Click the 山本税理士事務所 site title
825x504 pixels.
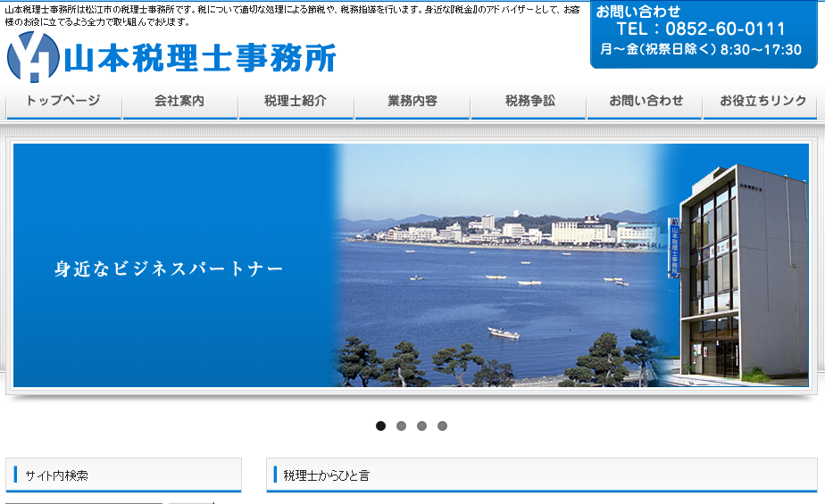click(202, 58)
